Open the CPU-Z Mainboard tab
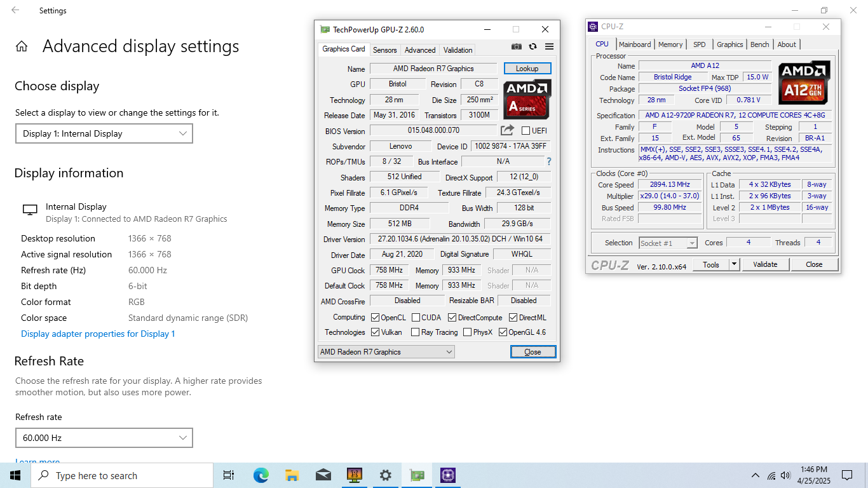The height and width of the screenshot is (488, 868). (635, 44)
